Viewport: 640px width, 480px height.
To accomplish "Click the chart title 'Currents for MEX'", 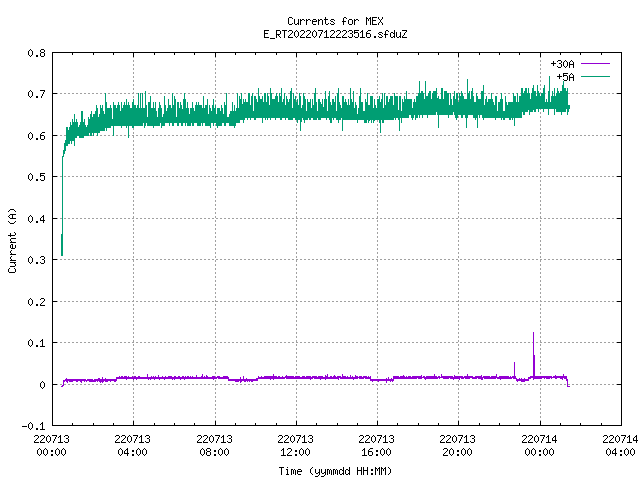I will (335, 21).
